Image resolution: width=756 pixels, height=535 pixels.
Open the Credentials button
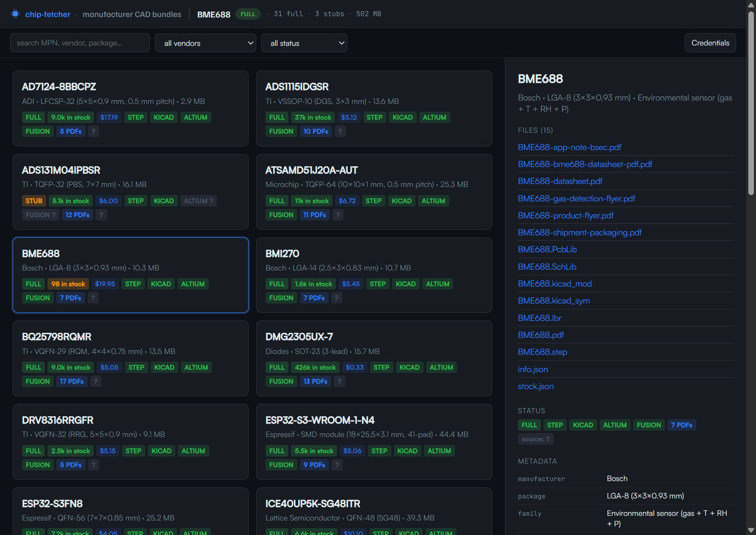(710, 43)
